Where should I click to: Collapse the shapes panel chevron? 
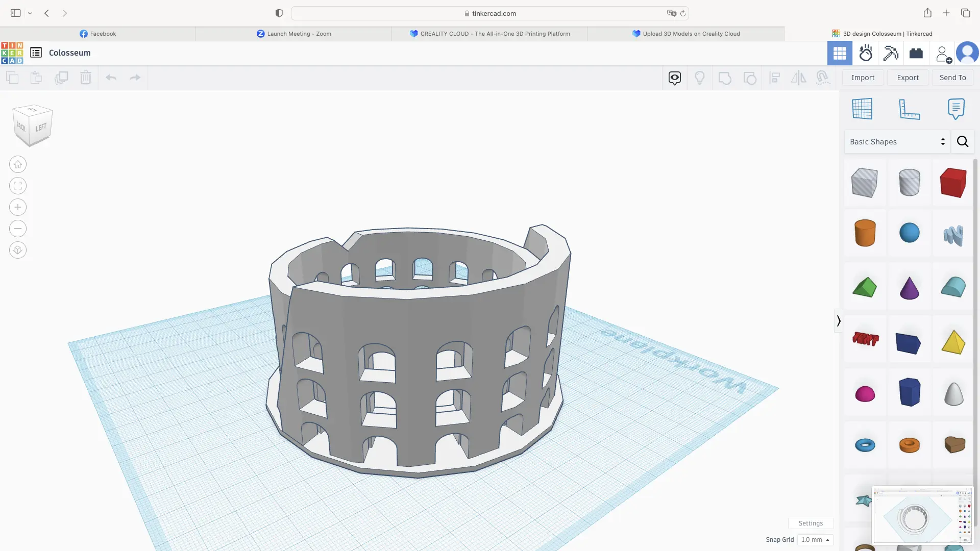[838, 321]
